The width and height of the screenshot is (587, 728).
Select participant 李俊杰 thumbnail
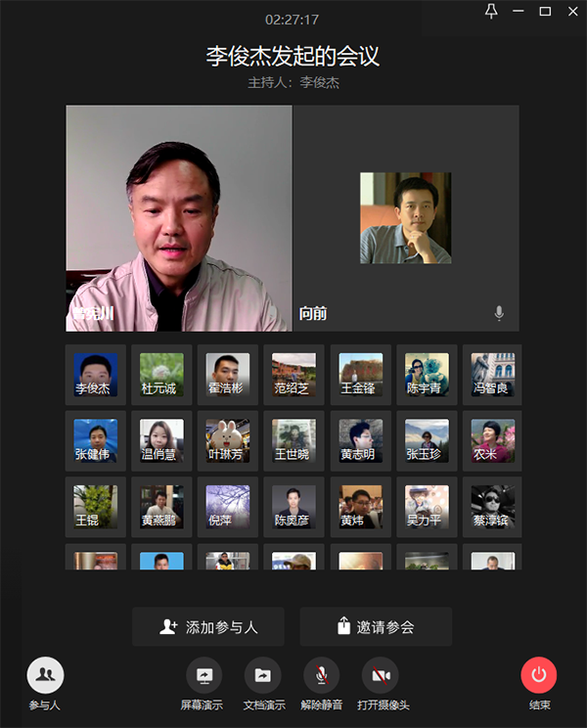click(x=96, y=375)
